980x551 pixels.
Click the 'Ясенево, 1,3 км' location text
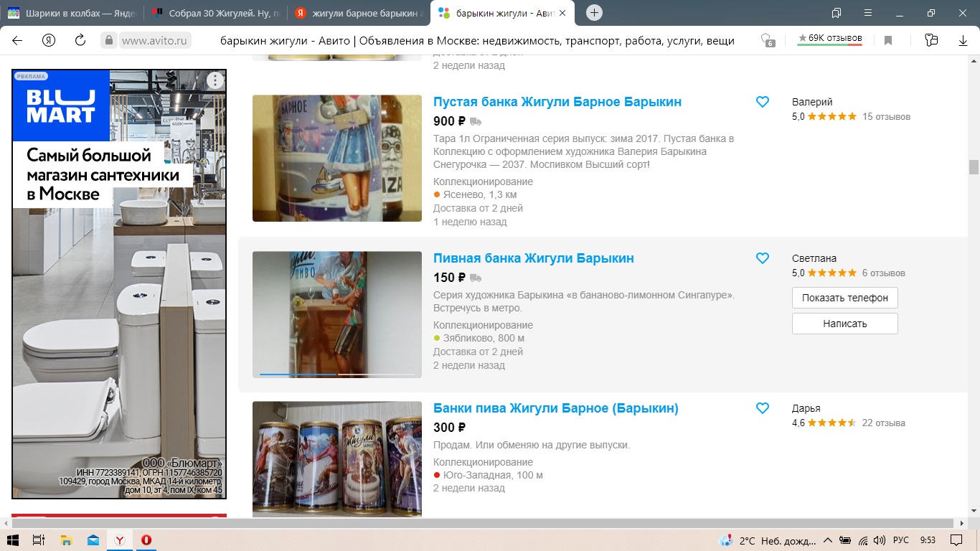480,194
